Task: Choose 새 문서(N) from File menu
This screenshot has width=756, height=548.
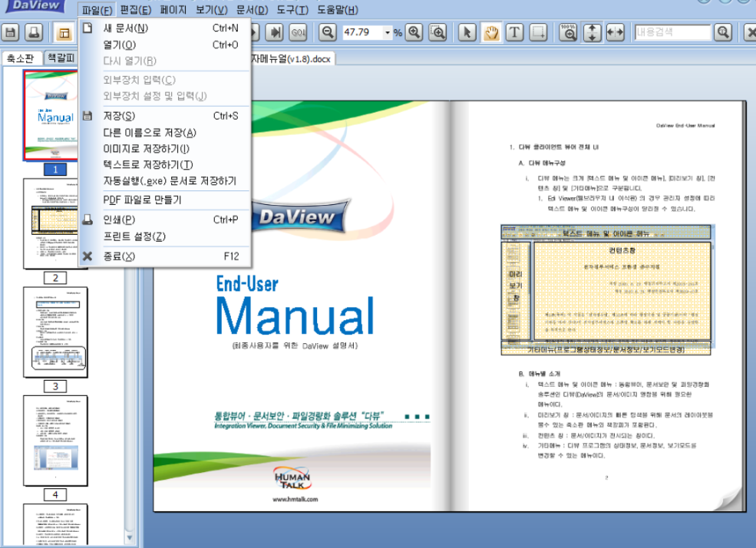Action: pyautogui.click(x=164, y=28)
